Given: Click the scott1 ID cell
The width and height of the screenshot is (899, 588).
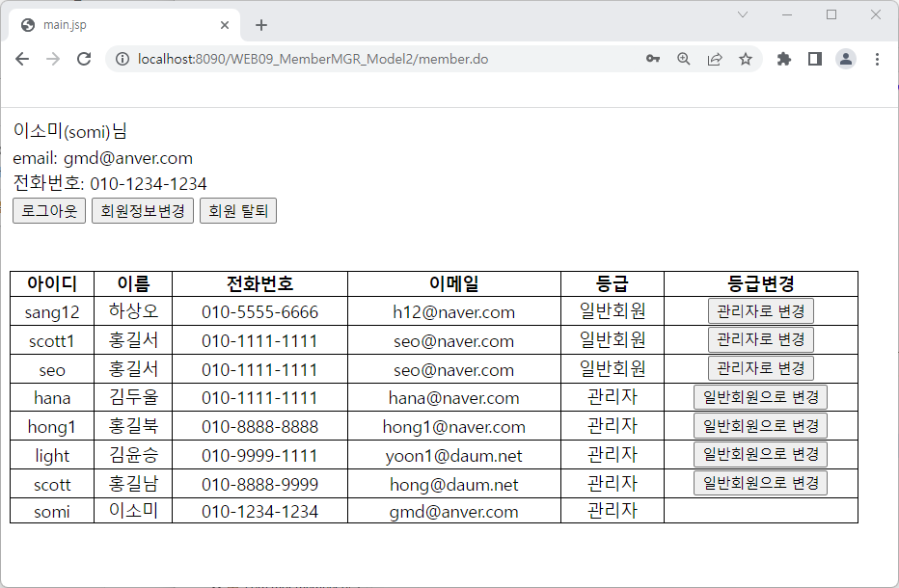Looking at the screenshot, I should (52, 341).
